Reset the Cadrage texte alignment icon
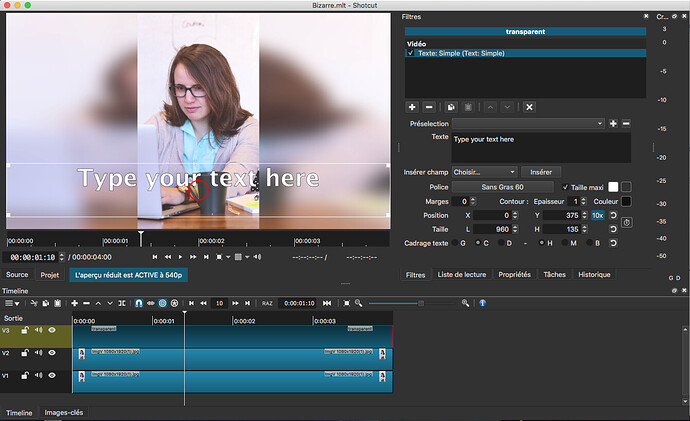 click(613, 243)
